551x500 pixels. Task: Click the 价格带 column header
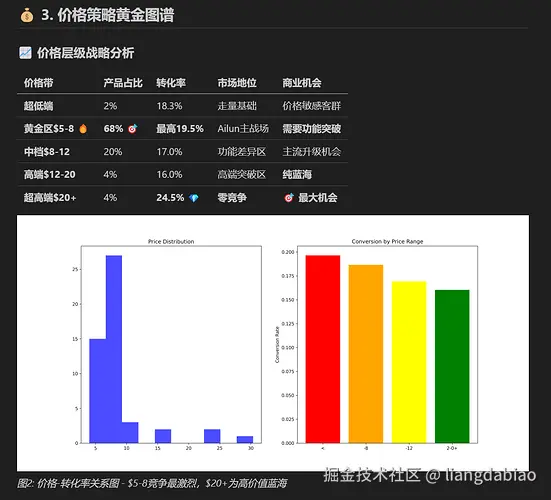39,83
